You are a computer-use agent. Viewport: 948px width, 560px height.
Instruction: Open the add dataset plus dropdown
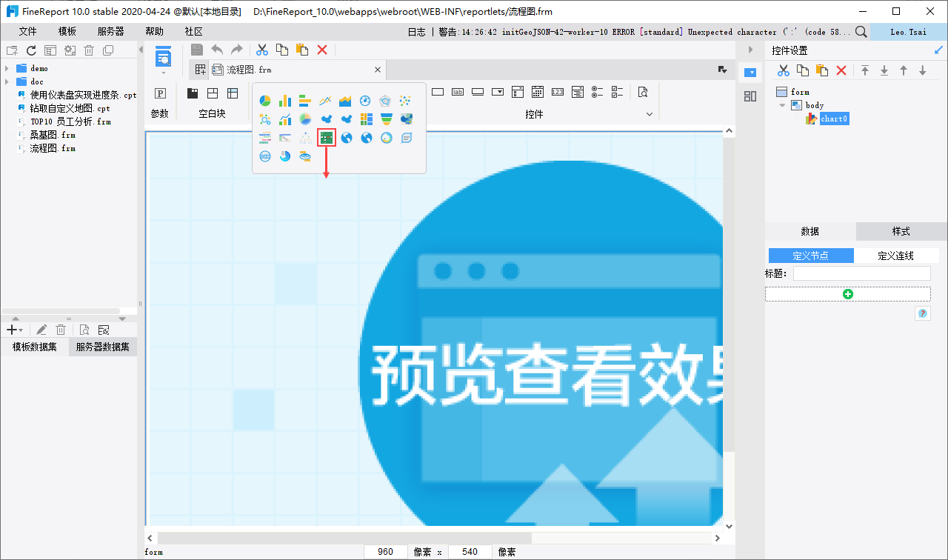[15, 330]
